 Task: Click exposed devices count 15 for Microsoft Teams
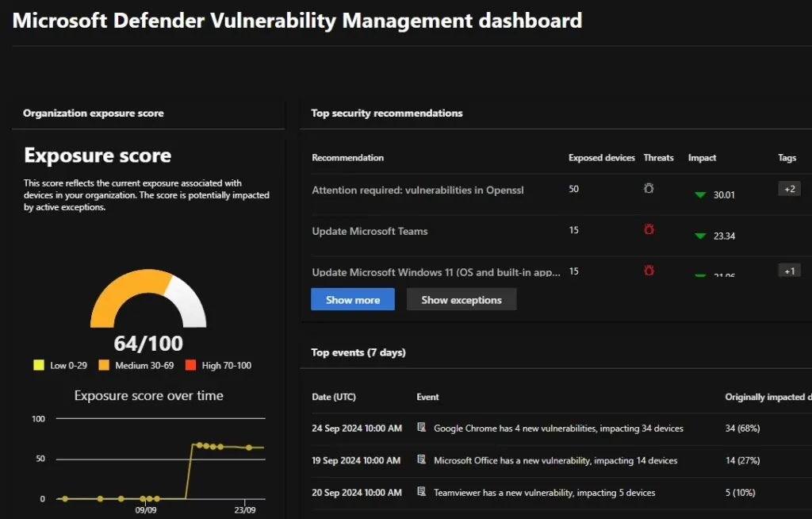coord(573,229)
